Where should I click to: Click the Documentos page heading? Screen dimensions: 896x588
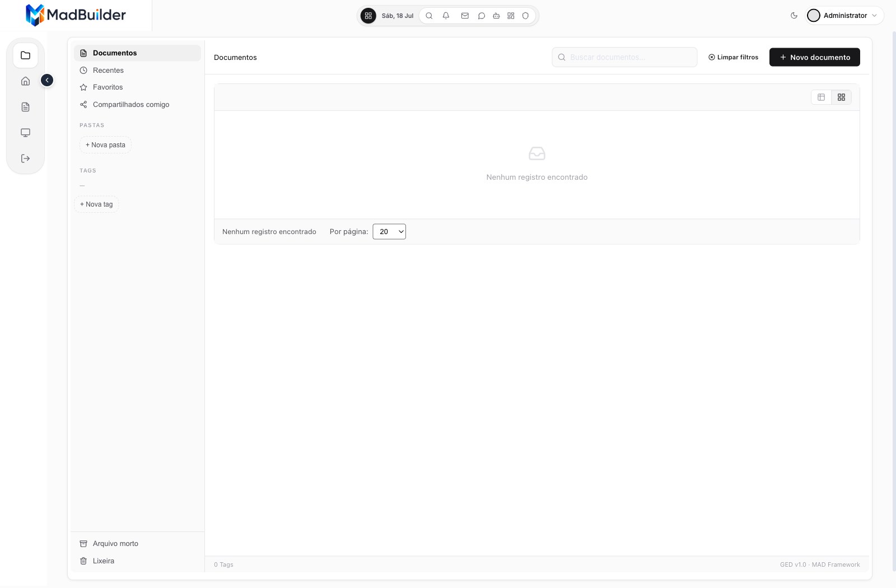click(235, 58)
